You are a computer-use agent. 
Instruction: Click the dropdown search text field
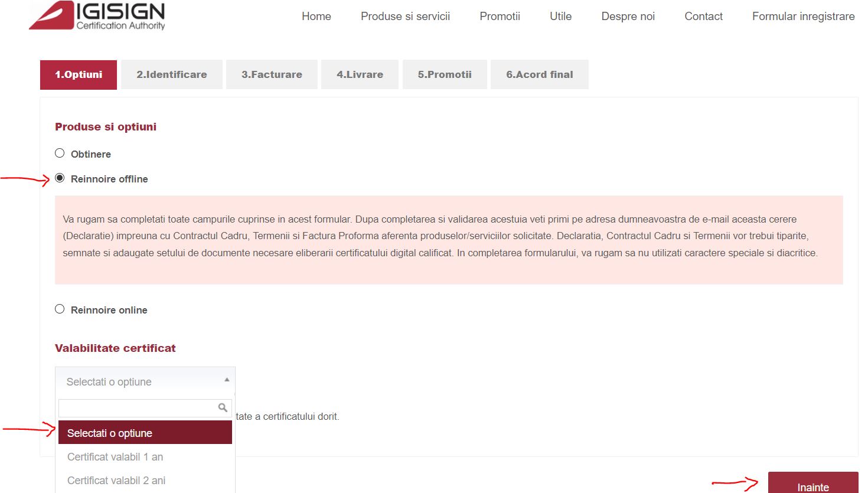[145, 407]
